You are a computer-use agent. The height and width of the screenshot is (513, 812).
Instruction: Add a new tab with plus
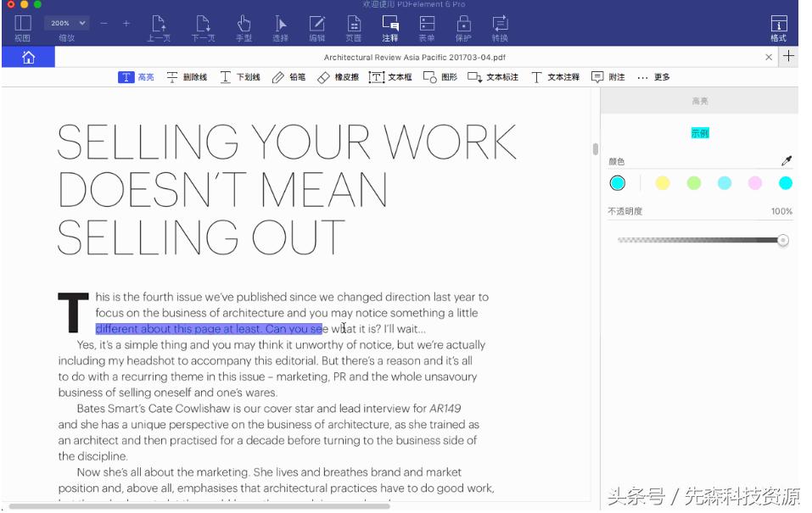788,56
